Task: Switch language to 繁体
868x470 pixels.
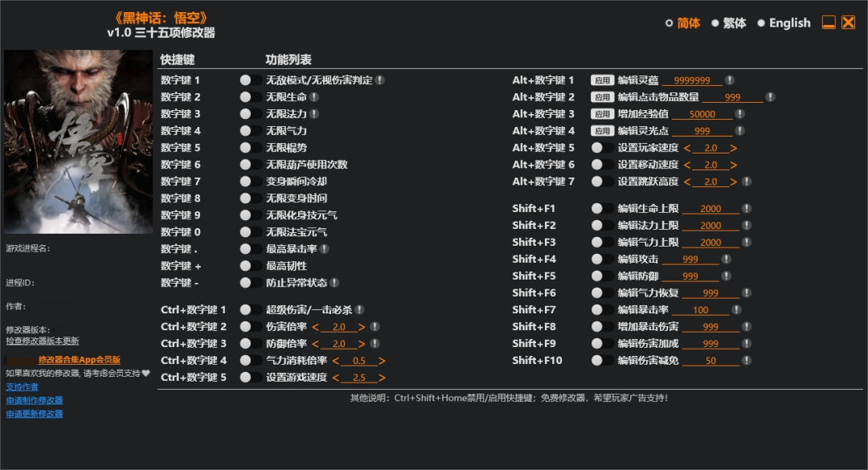Action: (x=729, y=22)
